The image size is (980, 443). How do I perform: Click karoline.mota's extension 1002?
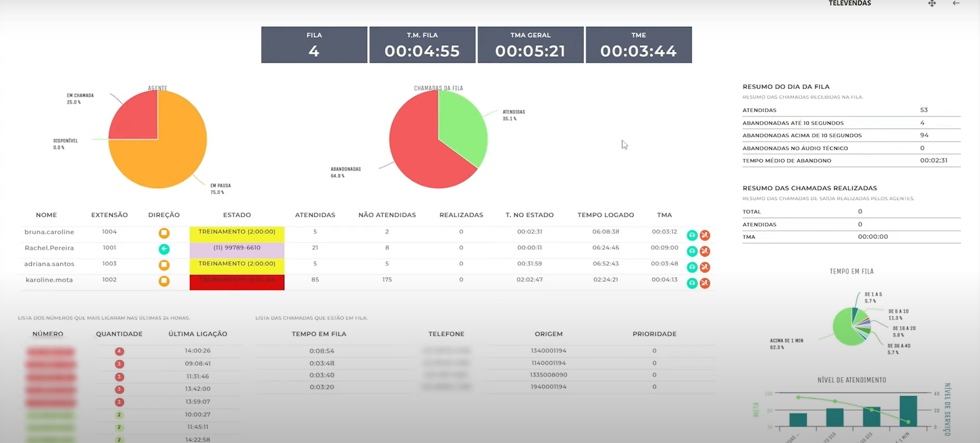(109, 279)
